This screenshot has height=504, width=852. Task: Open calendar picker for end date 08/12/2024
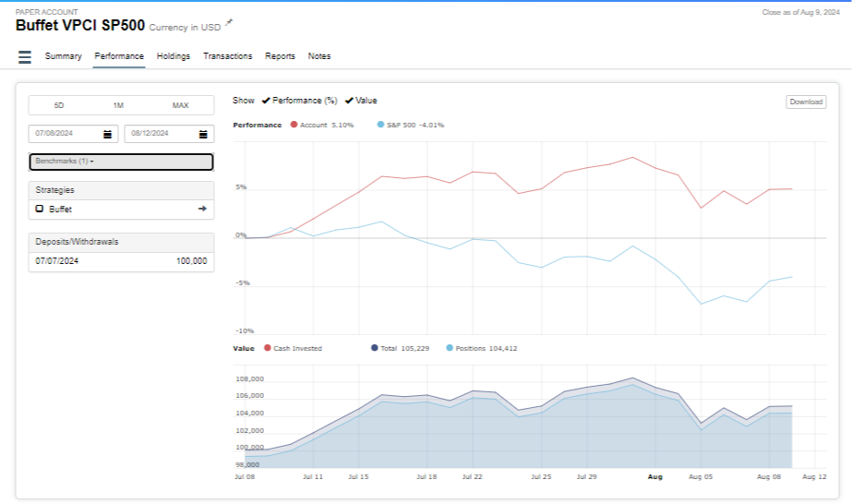(203, 134)
